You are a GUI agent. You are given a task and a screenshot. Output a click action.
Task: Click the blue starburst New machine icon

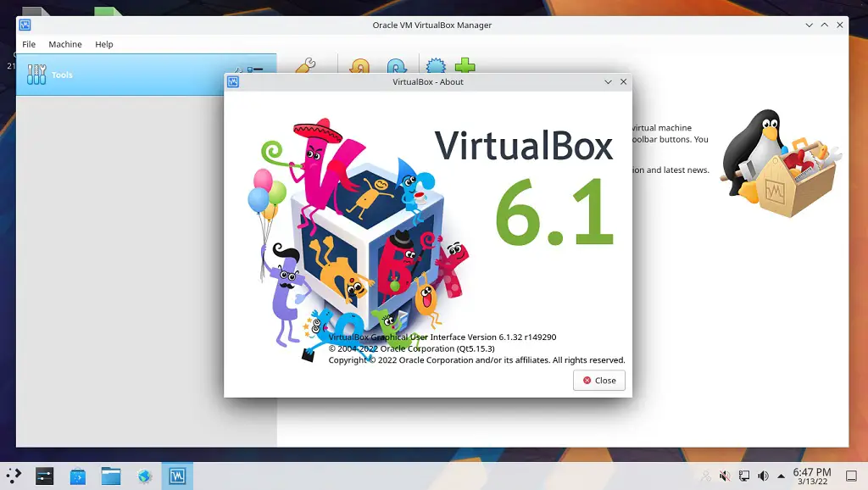[x=436, y=65]
